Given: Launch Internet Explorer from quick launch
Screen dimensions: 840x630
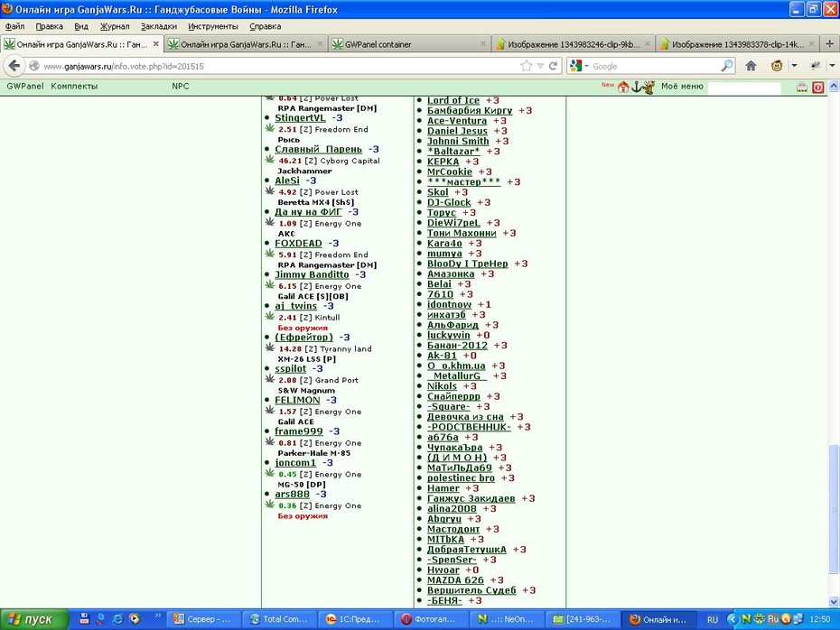Looking at the screenshot, I should coord(117,619).
